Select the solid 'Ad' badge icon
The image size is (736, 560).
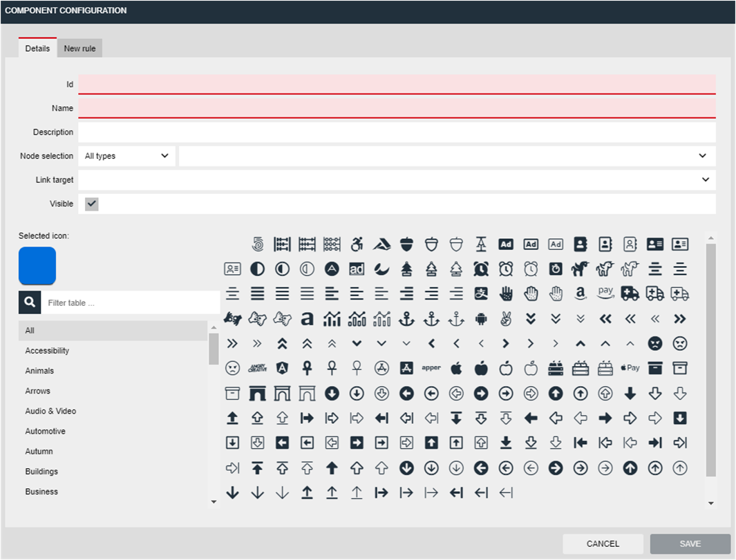(x=506, y=244)
